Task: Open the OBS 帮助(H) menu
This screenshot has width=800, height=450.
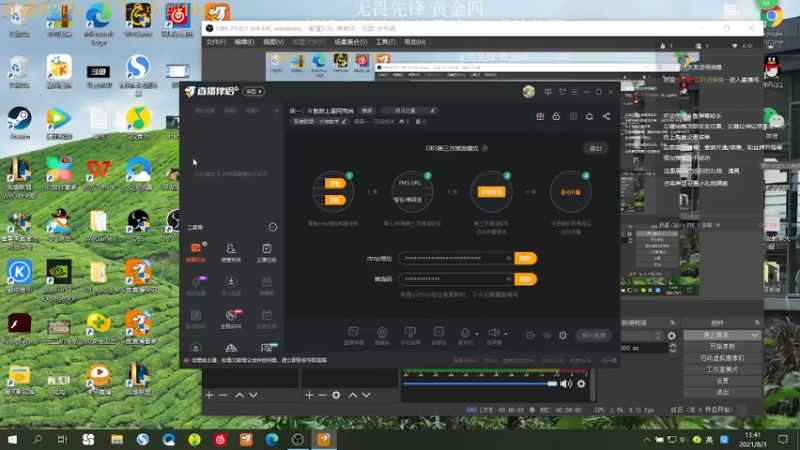Action: (415, 42)
